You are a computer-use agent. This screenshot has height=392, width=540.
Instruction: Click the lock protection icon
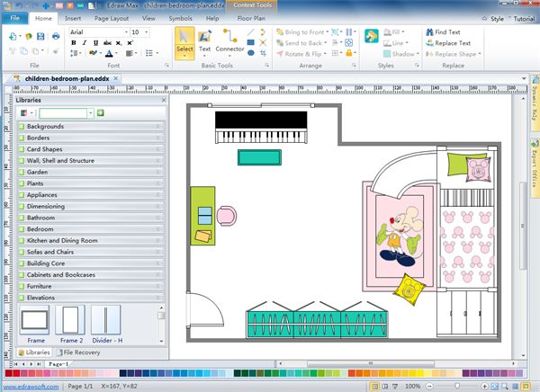pos(349,53)
